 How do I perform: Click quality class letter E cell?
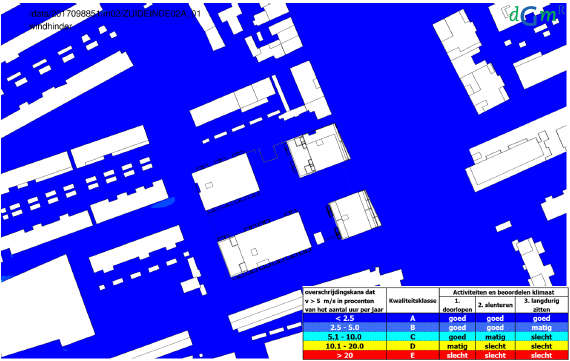click(x=413, y=355)
